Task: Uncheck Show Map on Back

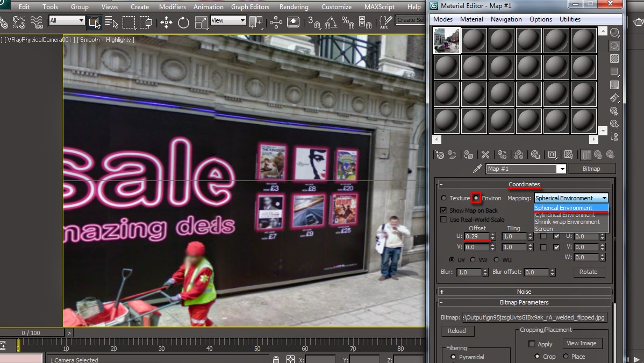Action: click(x=443, y=210)
